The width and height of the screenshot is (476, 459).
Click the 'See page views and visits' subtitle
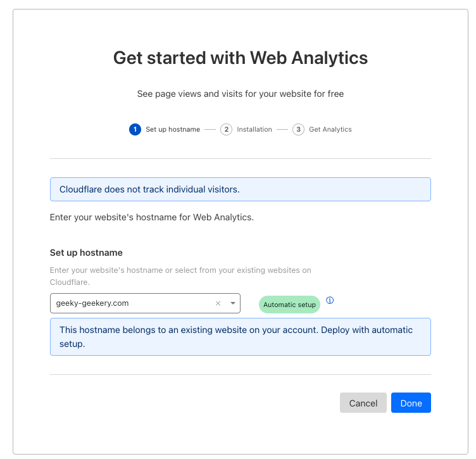pos(240,94)
